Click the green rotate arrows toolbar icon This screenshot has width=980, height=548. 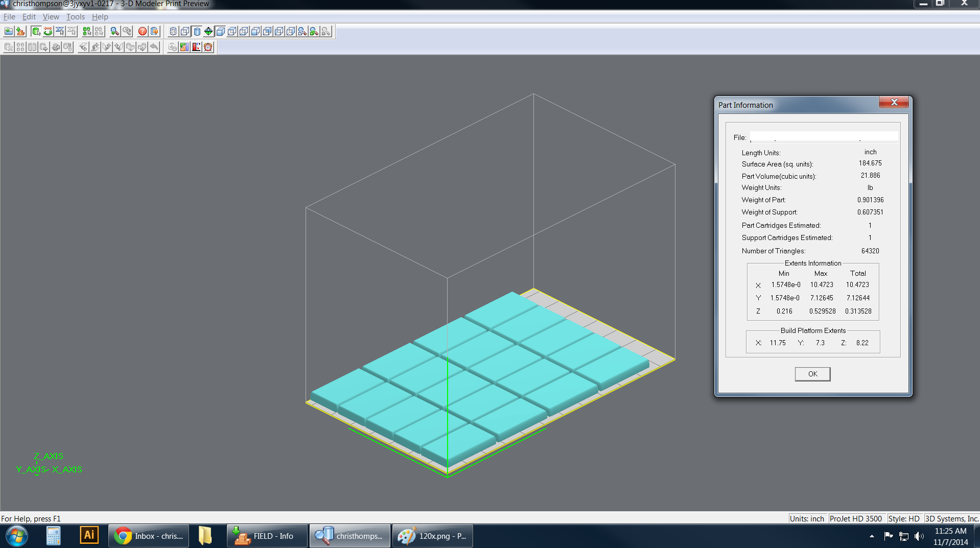(48, 32)
